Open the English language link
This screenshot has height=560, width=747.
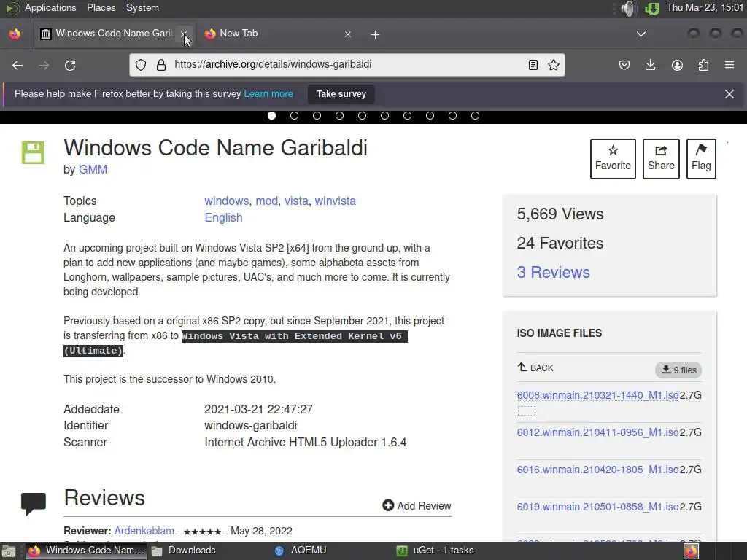pyautogui.click(x=223, y=217)
